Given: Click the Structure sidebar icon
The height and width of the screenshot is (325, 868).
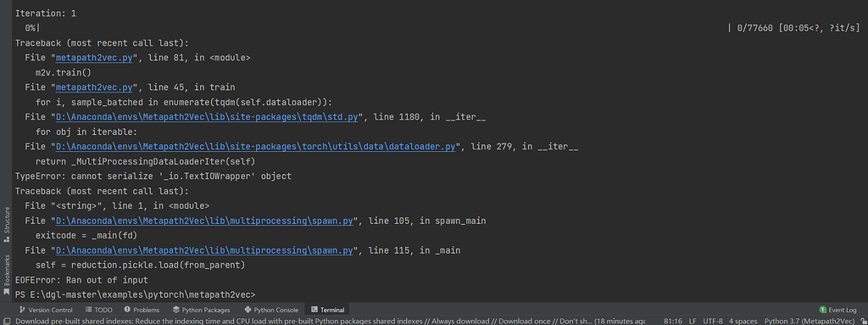Looking at the screenshot, I should [7, 224].
